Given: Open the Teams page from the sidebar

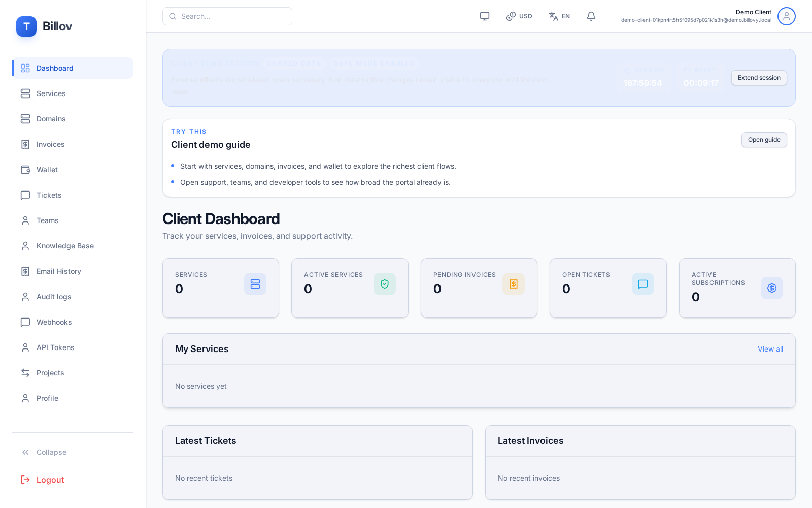Looking at the screenshot, I should tap(47, 220).
